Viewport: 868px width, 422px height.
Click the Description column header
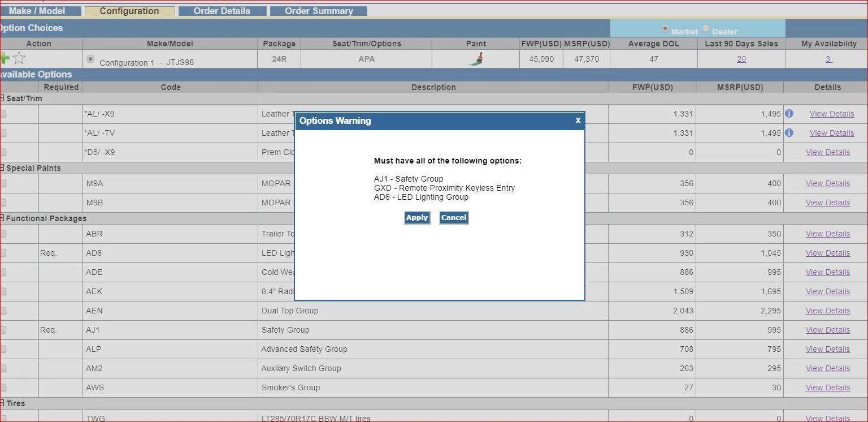pyautogui.click(x=433, y=87)
